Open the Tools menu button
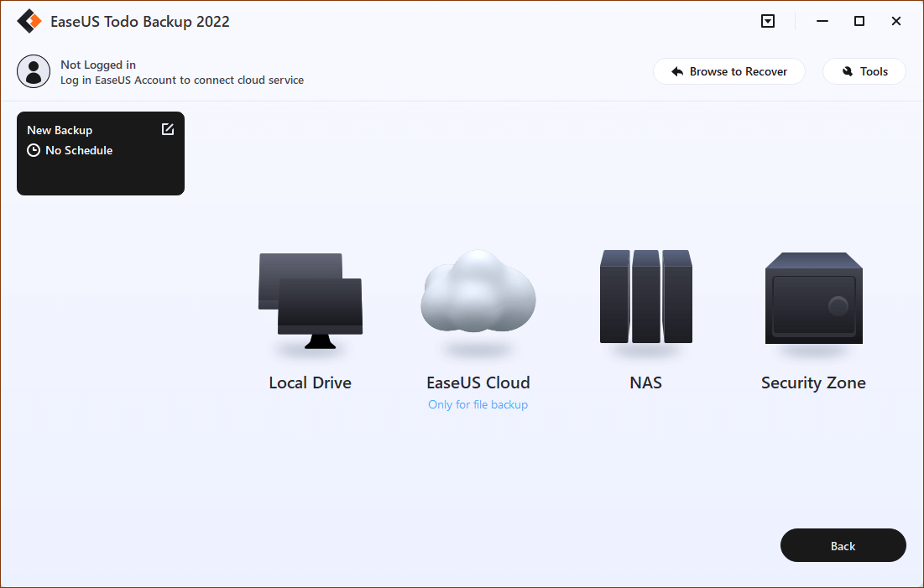 pos(864,72)
